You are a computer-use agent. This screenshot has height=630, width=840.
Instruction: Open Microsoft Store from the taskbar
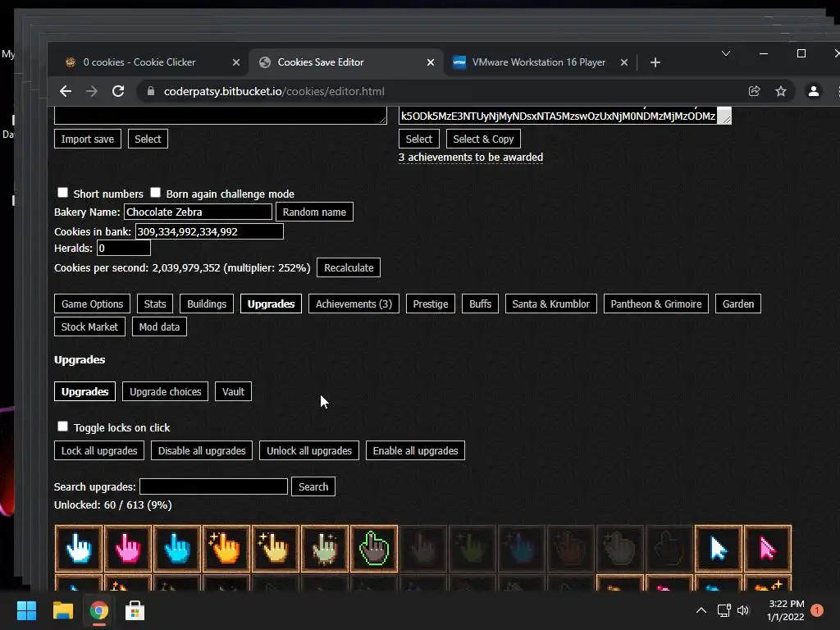(135, 610)
